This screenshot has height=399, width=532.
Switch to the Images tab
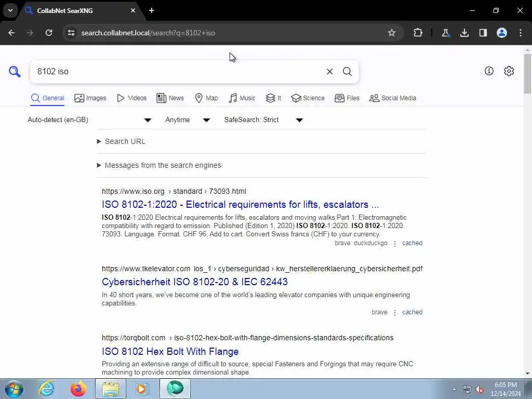point(90,98)
